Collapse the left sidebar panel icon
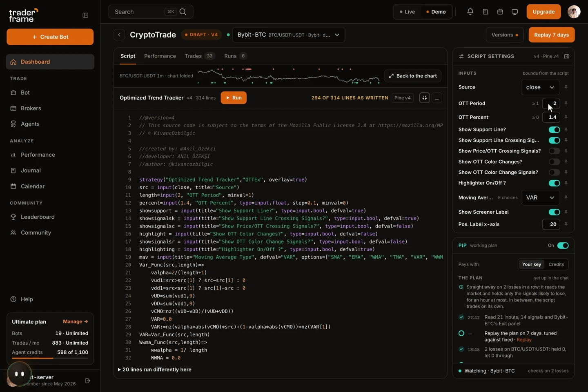 click(x=85, y=15)
